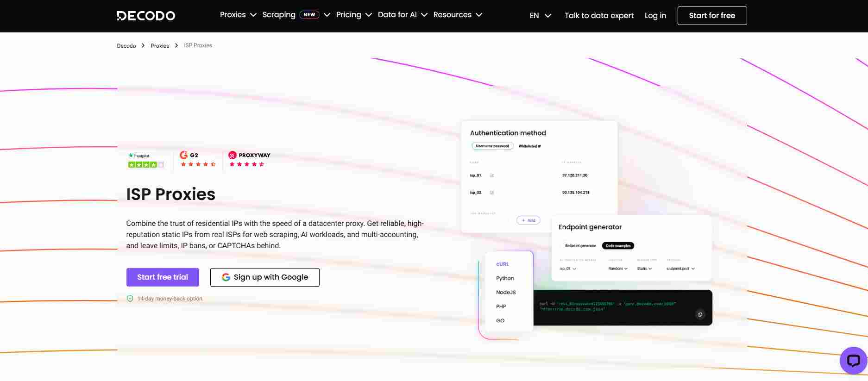The image size is (868, 381).
Task: Open the live chat bubble icon
Action: click(853, 361)
